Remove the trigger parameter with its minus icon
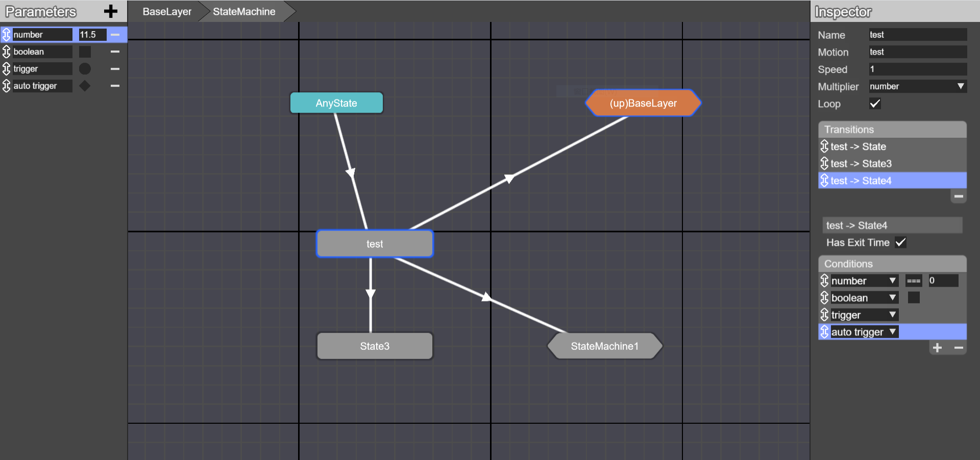This screenshot has height=460, width=980. pyautogui.click(x=115, y=68)
